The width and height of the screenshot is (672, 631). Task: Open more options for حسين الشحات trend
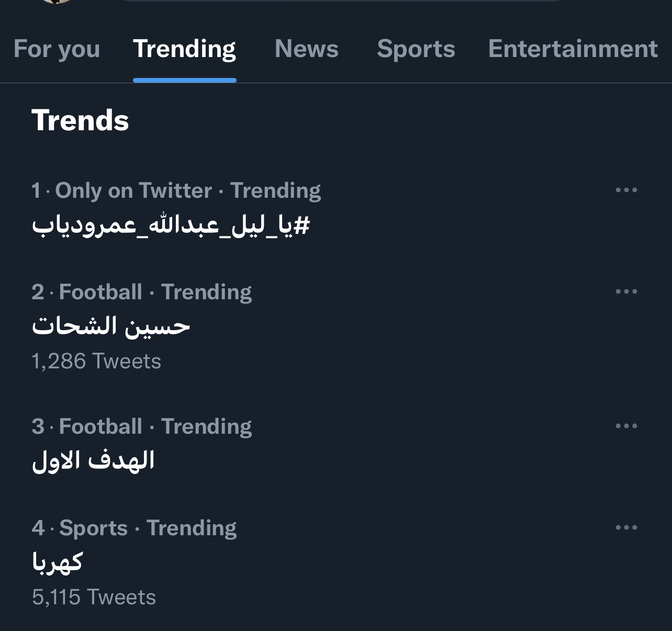pos(626,291)
